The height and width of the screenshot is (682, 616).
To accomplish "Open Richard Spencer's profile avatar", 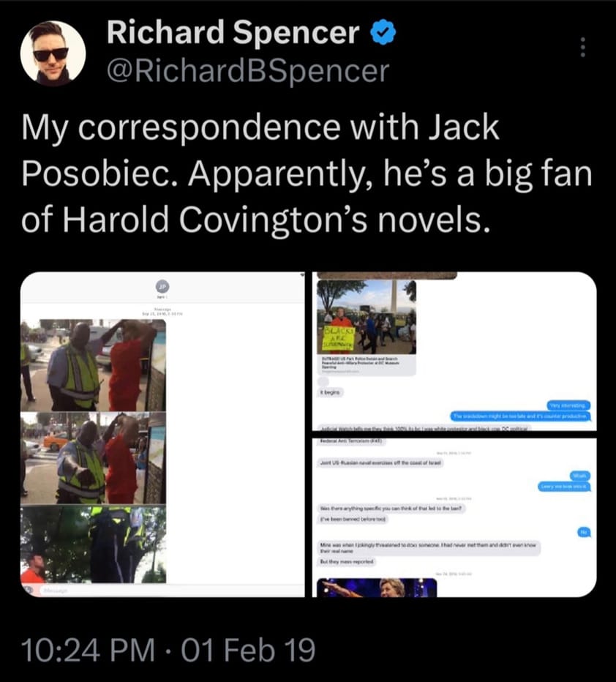I will pos(53,53).
